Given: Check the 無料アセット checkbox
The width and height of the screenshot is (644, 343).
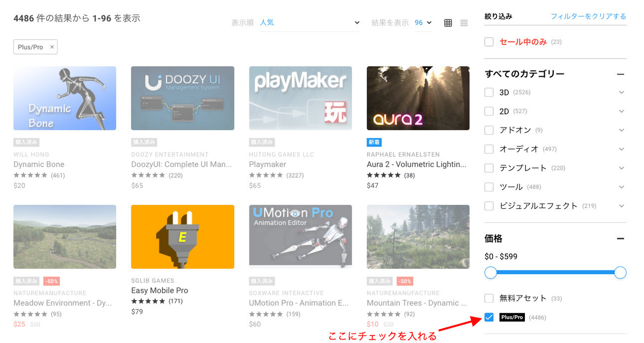Looking at the screenshot, I should (x=489, y=298).
